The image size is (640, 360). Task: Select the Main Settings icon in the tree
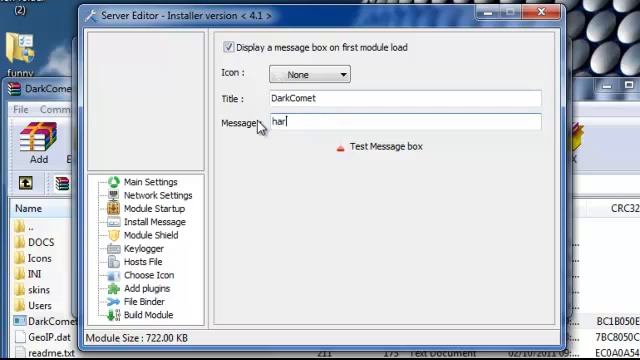click(114, 182)
